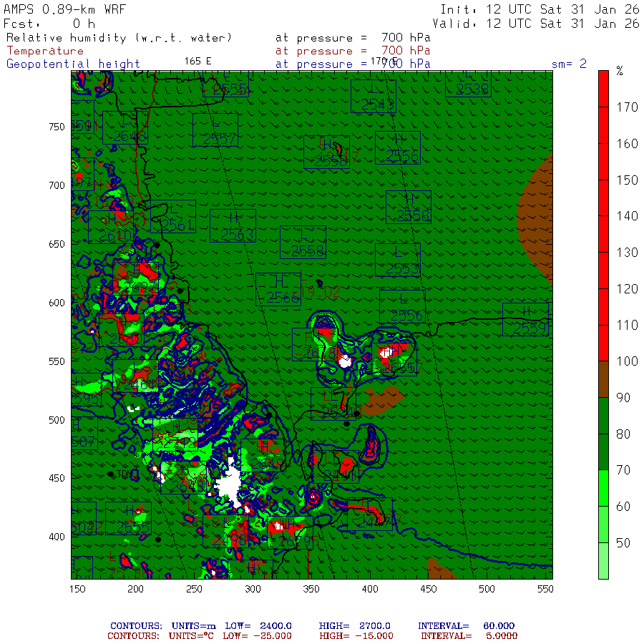
Task: Click the 60–70% bright green colorbar segment
Action: point(603,488)
